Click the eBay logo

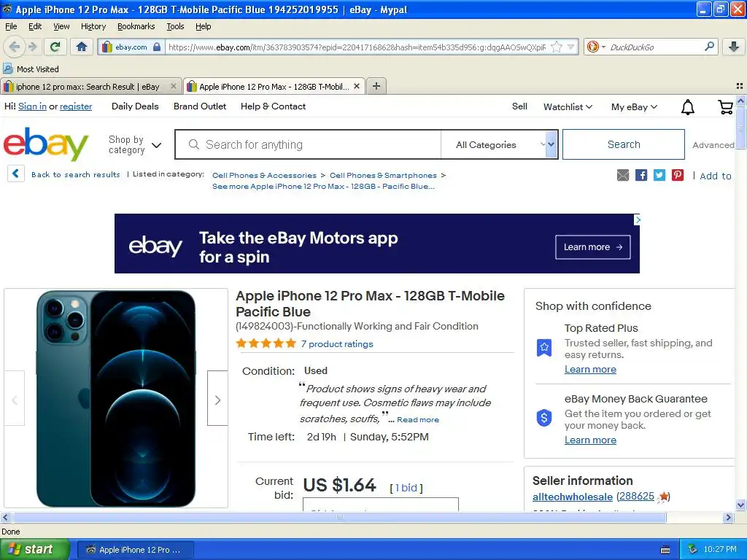pyautogui.click(x=46, y=144)
